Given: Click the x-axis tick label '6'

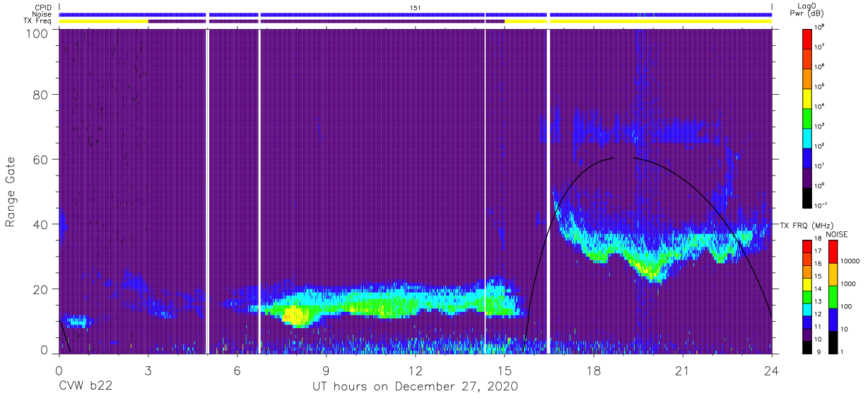Looking at the screenshot, I should point(237,370).
